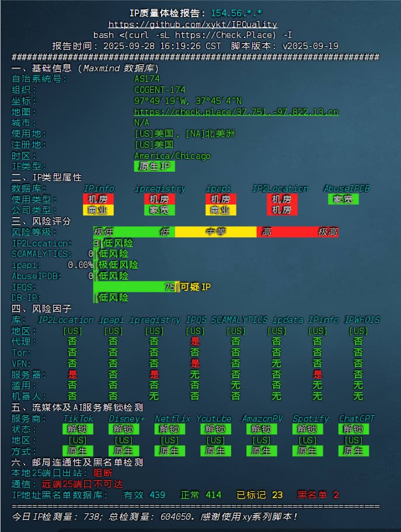Click the yellow 中等 risk level segment
Viewport: 401px width, 532px height.
click(x=215, y=232)
